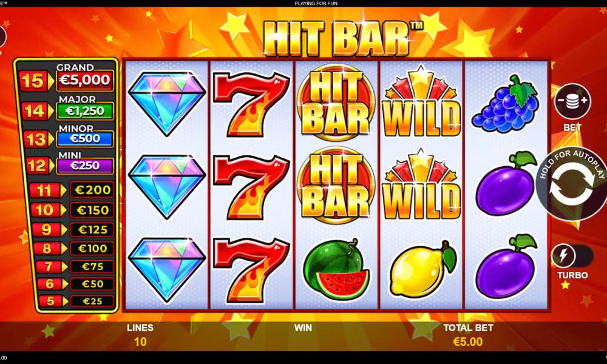
Task: Click the bottom plum symbol on reel five
Action: click(506, 266)
